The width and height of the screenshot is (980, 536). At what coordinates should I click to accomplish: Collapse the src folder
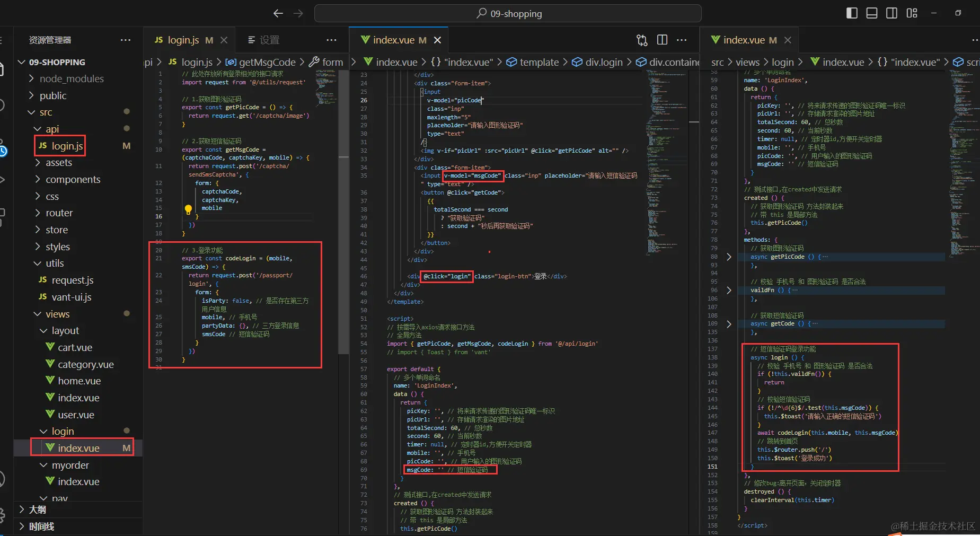tap(46, 112)
